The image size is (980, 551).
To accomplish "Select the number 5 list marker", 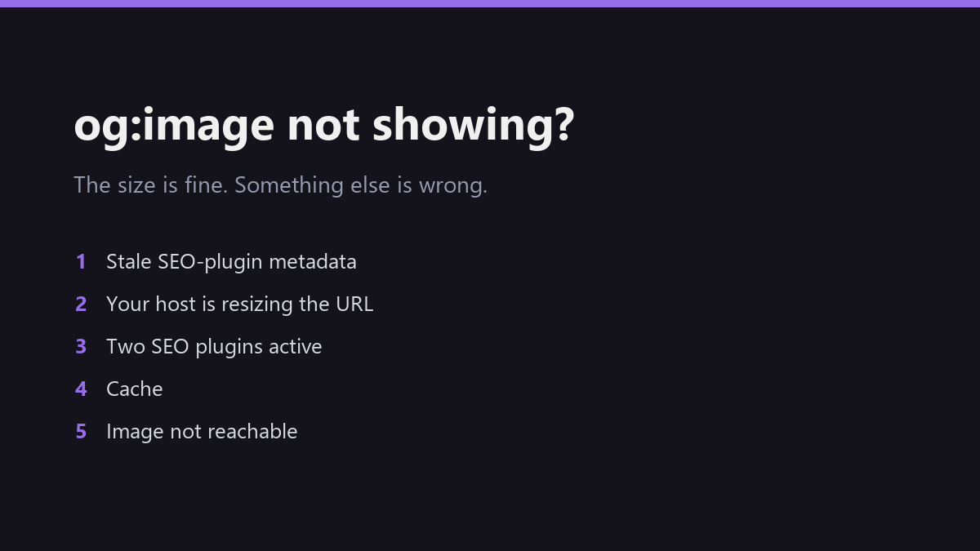I will tap(81, 431).
